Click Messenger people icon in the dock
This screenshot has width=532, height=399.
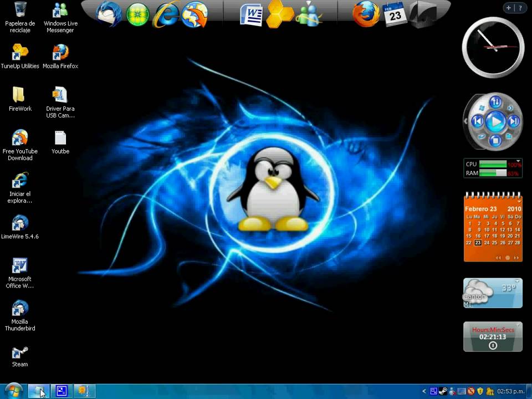click(x=309, y=15)
